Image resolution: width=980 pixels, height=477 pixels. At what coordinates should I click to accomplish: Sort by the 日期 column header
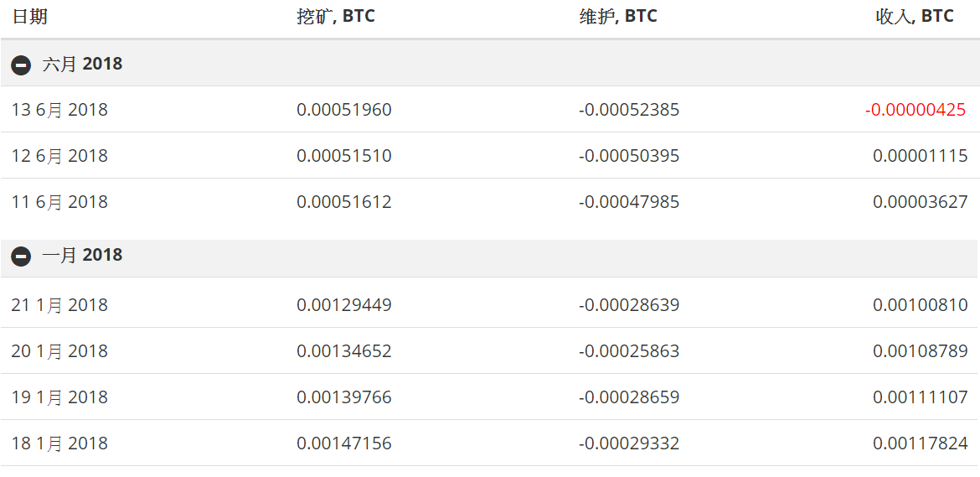(29, 16)
